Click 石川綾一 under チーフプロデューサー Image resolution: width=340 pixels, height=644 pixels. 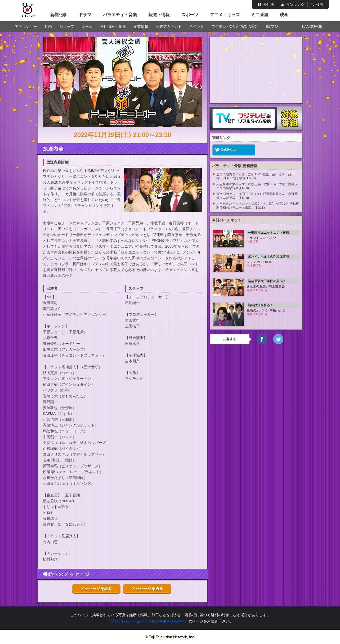pyautogui.click(x=132, y=303)
